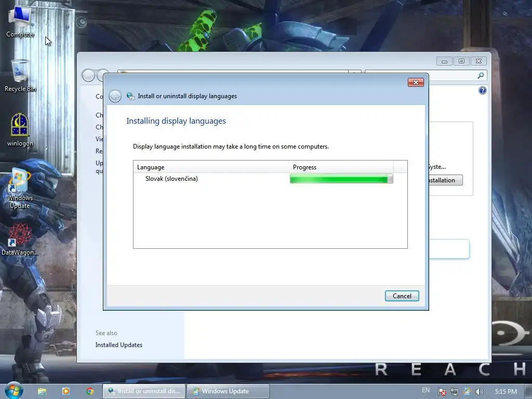Screen dimensions: 532x399
Task: Close the Install or uninstall display languages dialog
Action: (416, 82)
